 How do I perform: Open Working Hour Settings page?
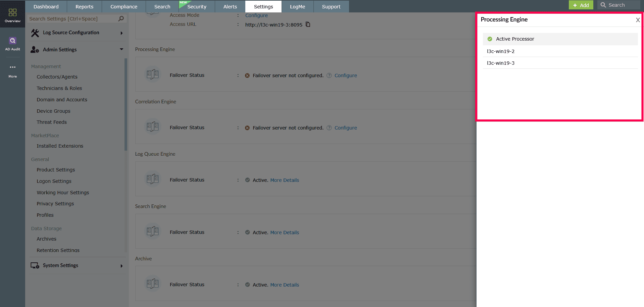[63, 193]
